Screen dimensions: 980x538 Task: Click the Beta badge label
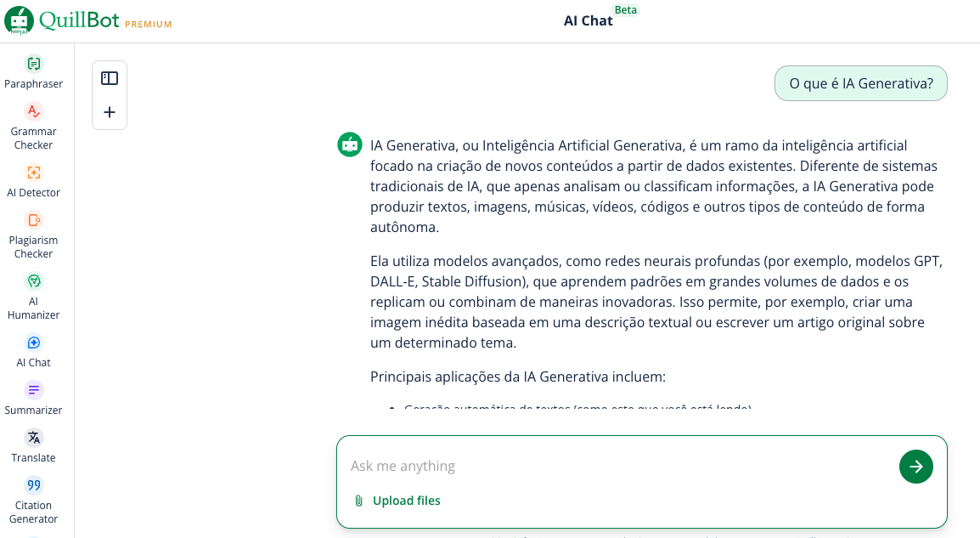(626, 10)
